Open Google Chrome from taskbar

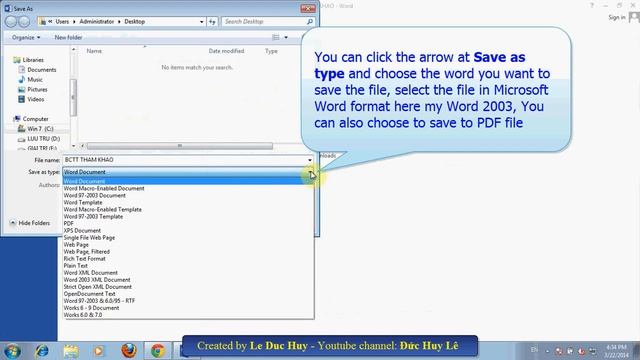click(x=158, y=351)
